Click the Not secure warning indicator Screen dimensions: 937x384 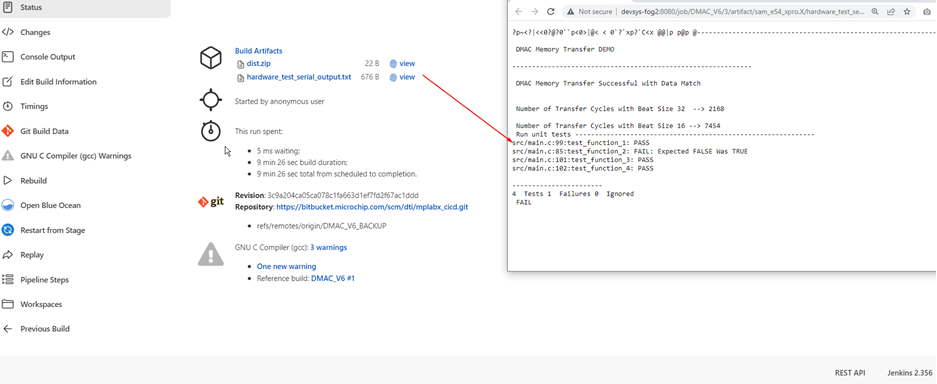coord(589,11)
